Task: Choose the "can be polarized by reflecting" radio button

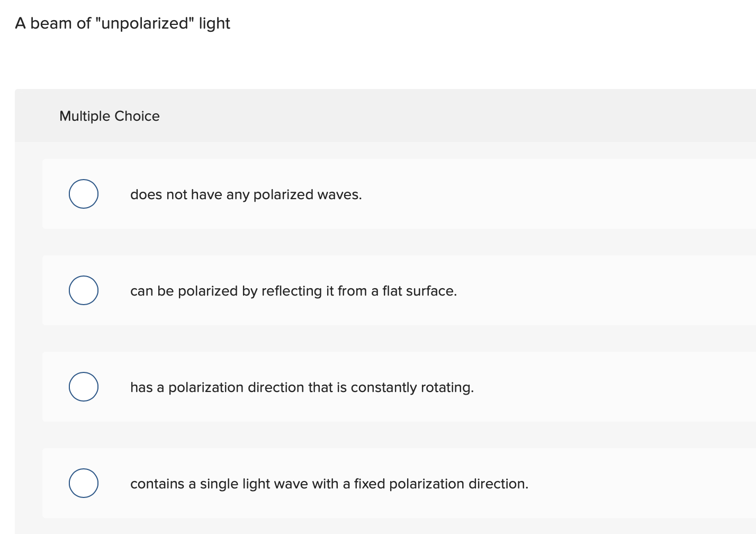Action: click(84, 290)
